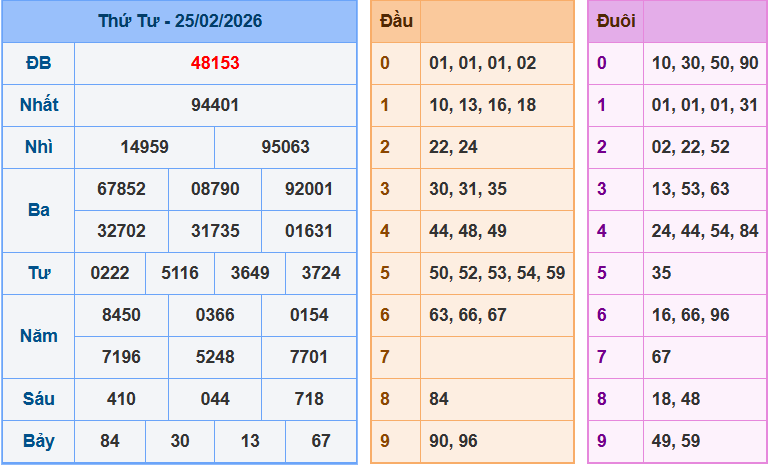Viewport: 768px width, 465px height.
Task: Click the Bảy prize number 13
Action: pyautogui.click(x=250, y=441)
